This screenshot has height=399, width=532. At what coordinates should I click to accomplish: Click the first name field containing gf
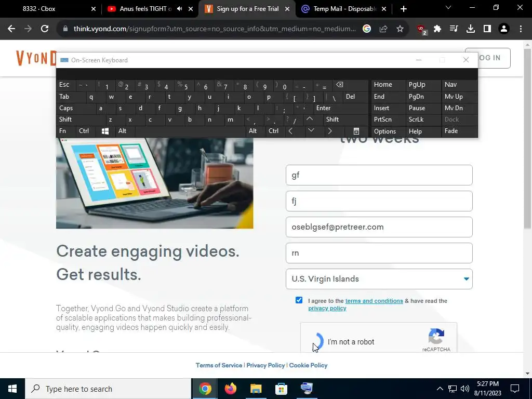pos(379,175)
